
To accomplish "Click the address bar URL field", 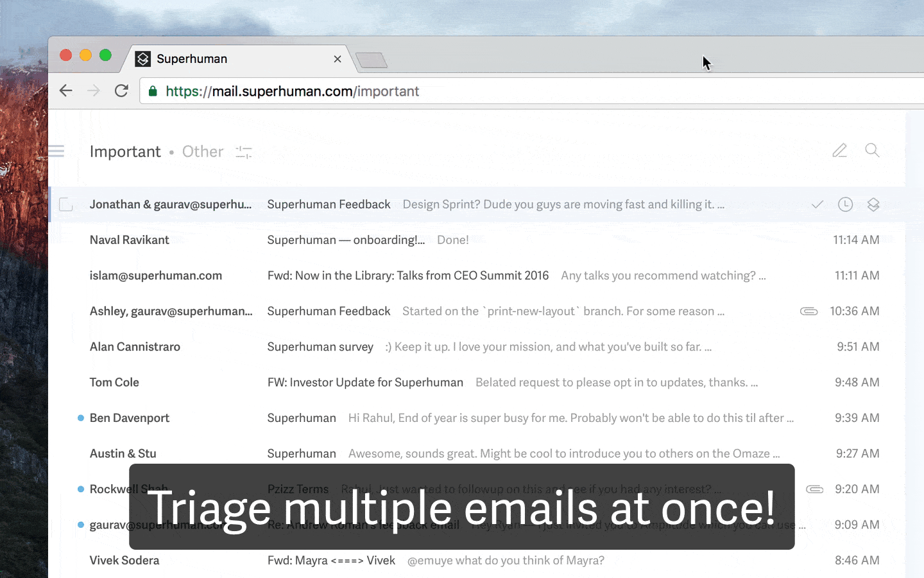I will pyautogui.click(x=531, y=91).
